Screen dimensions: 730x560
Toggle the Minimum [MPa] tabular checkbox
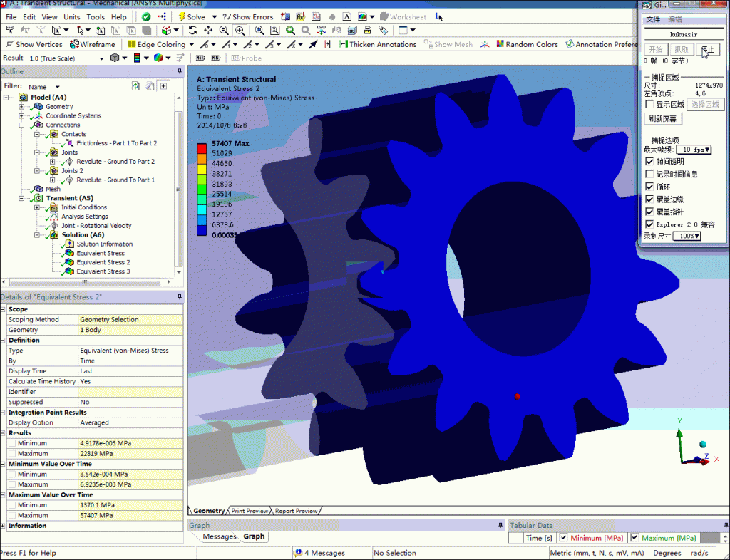point(563,538)
